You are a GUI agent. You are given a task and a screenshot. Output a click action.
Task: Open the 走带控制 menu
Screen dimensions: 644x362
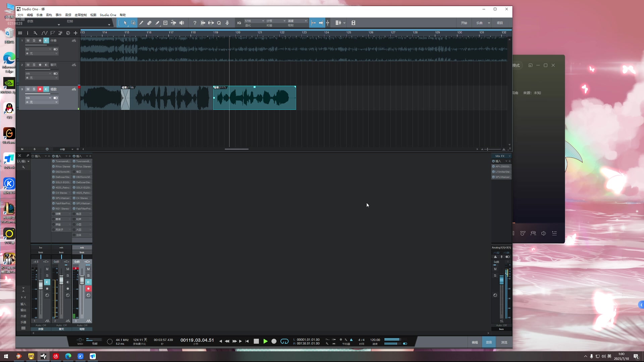80,15
